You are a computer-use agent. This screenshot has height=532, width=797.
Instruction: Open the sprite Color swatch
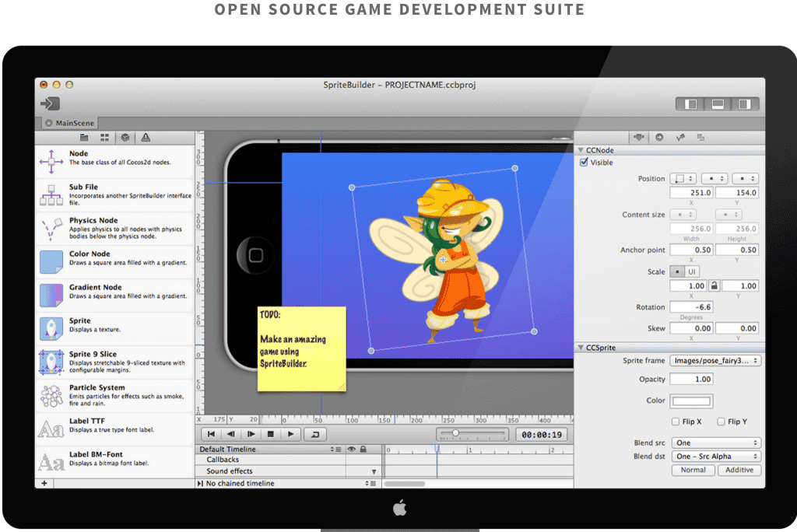pyautogui.click(x=691, y=401)
